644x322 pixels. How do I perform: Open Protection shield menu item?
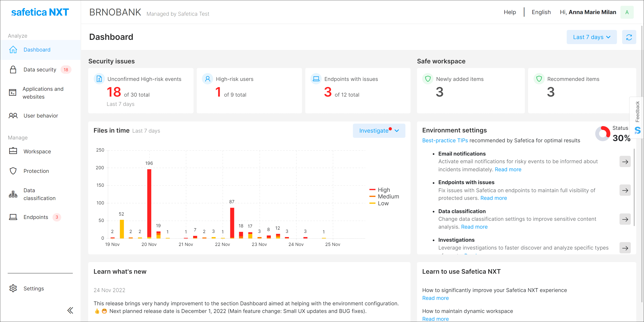(36, 171)
